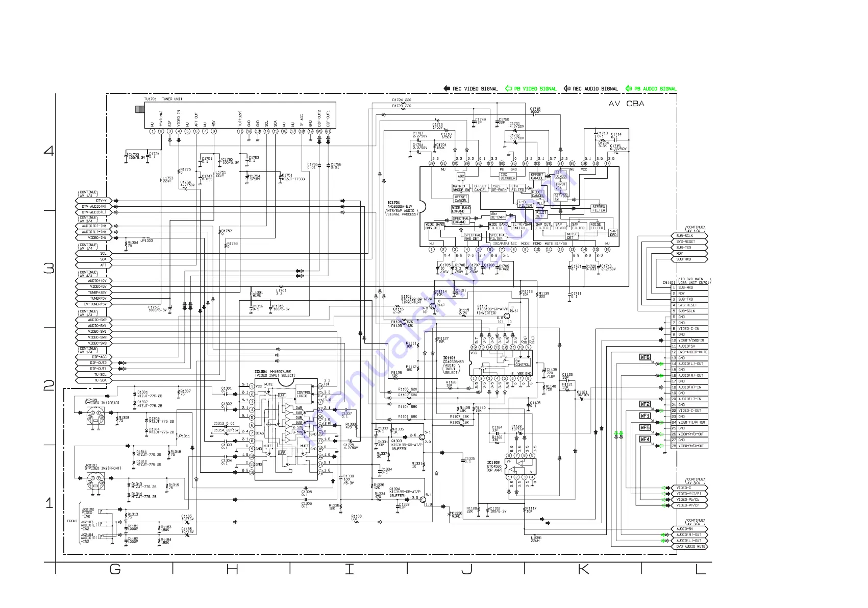The height and width of the screenshot is (608, 868).
Task: Click the Q1303 buffer transistor label
Action: (x=407, y=445)
